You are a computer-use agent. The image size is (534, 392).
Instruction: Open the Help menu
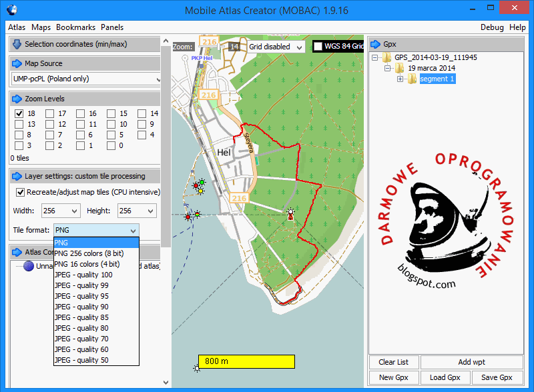(517, 27)
